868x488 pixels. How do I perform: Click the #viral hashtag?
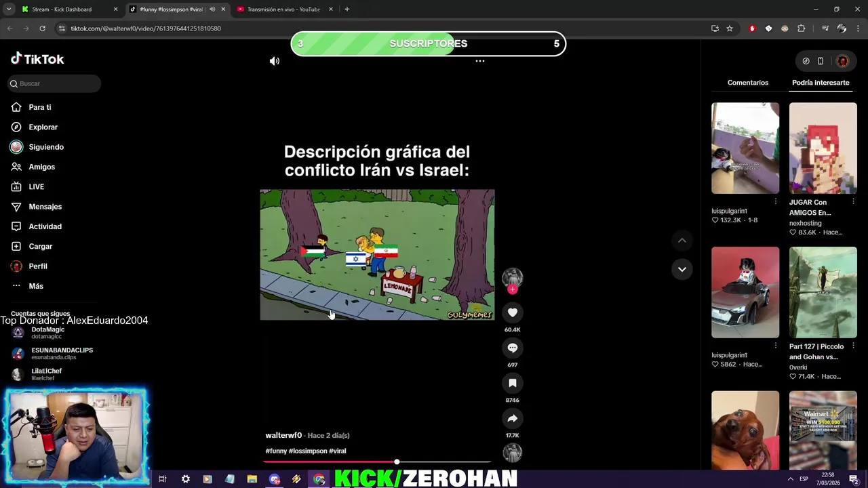(x=338, y=451)
